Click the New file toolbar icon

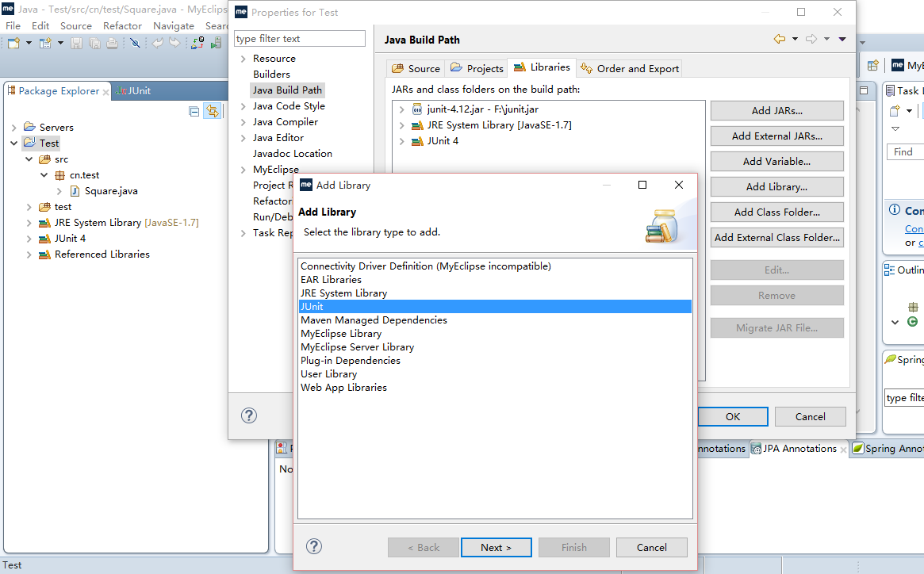[x=13, y=43]
